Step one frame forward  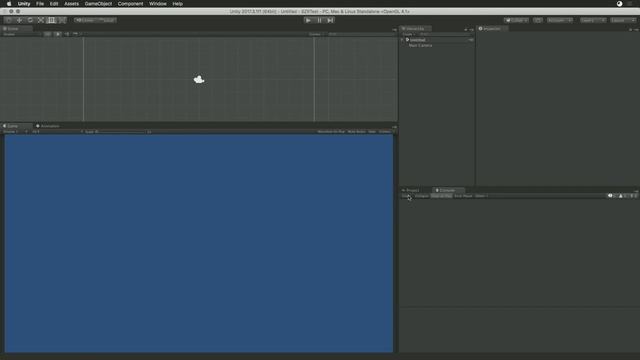tap(330, 20)
